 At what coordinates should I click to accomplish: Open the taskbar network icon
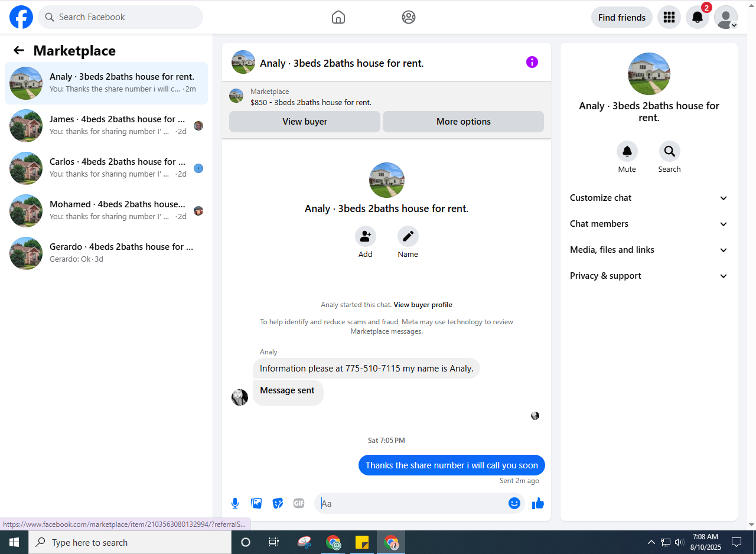pyautogui.click(x=666, y=542)
